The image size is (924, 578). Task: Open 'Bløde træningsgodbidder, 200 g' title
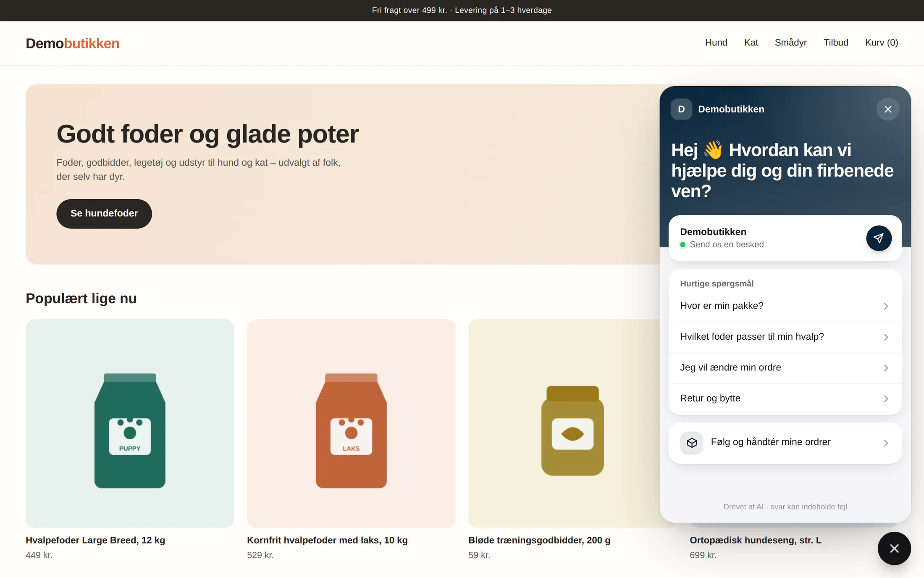[x=539, y=540]
